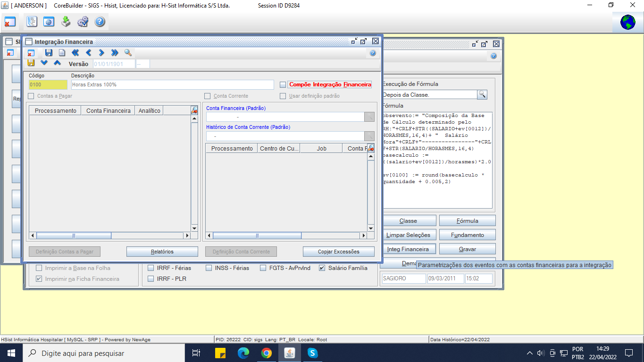Image resolution: width=644 pixels, height=362 pixels.
Task: Click the main toolbar close-window icon
Action: [10, 22]
